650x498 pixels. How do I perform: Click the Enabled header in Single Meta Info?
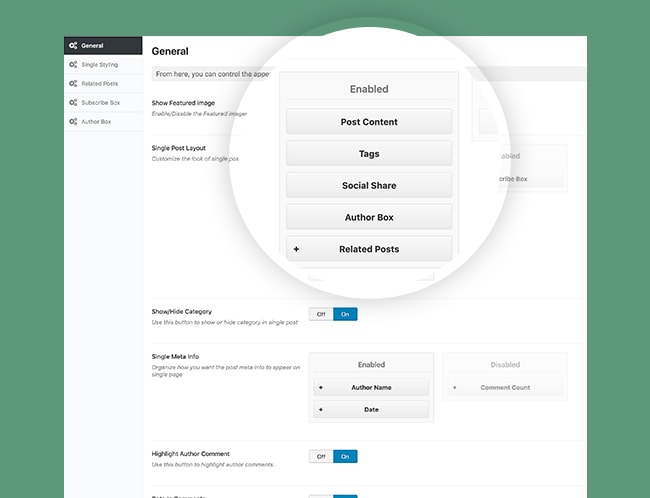point(371,364)
